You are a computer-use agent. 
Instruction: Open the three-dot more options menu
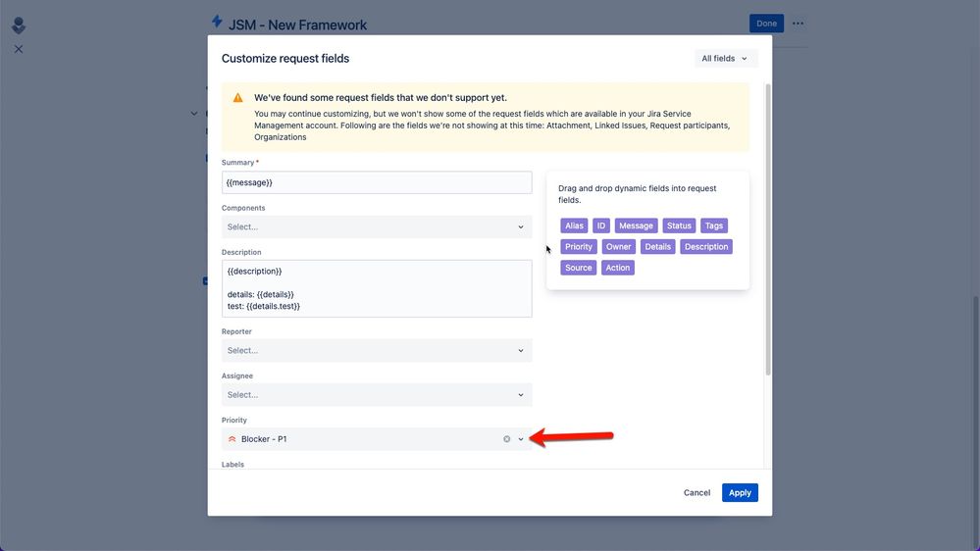(799, 24)
